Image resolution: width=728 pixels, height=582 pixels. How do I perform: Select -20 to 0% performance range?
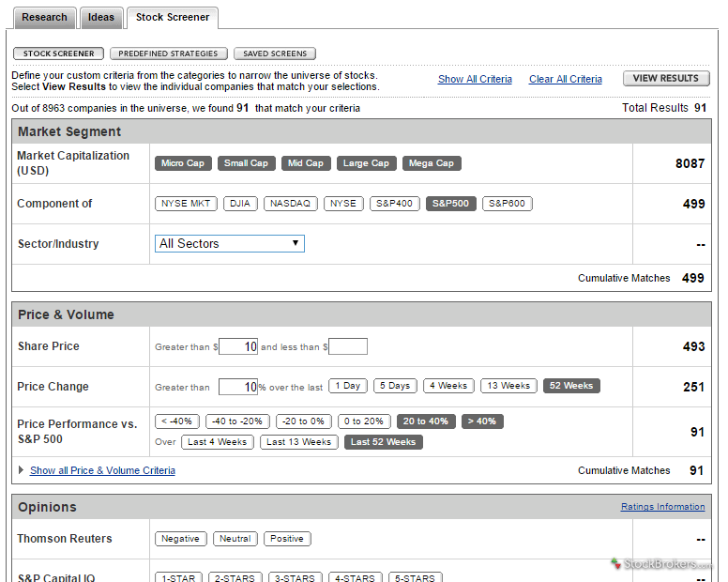(303, 421)
